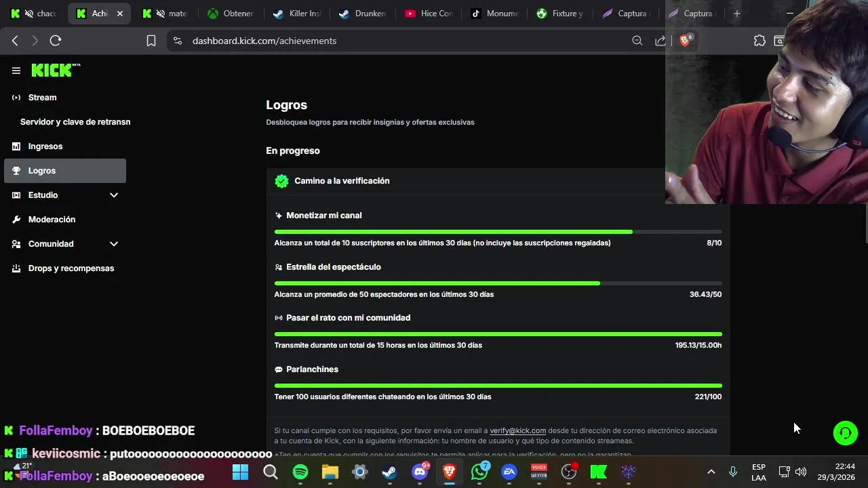Close the Achievements tab
This screenshot has height=488, width=868.
120,14
